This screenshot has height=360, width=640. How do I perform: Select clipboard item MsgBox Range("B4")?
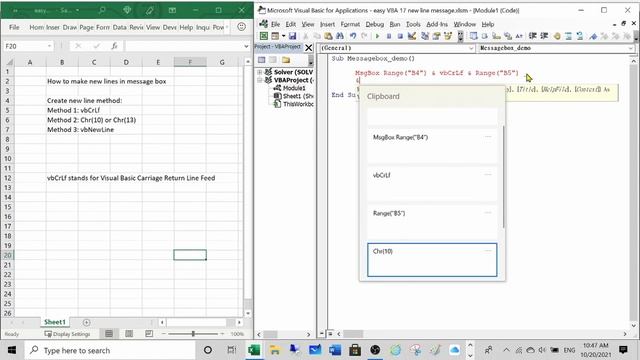(x=432, y=146)
